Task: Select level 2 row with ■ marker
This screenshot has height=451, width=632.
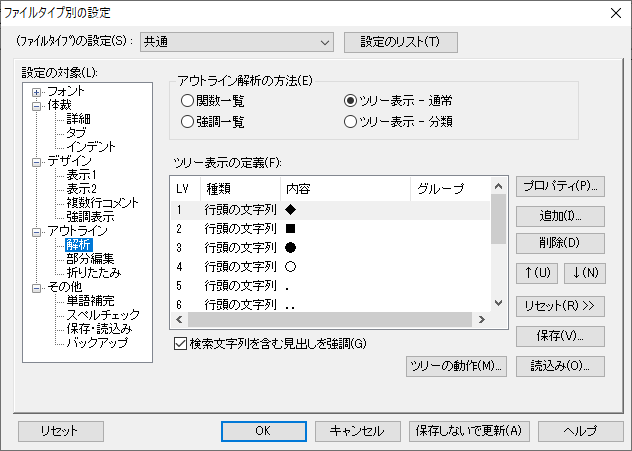Action: (x=331, y=229)
